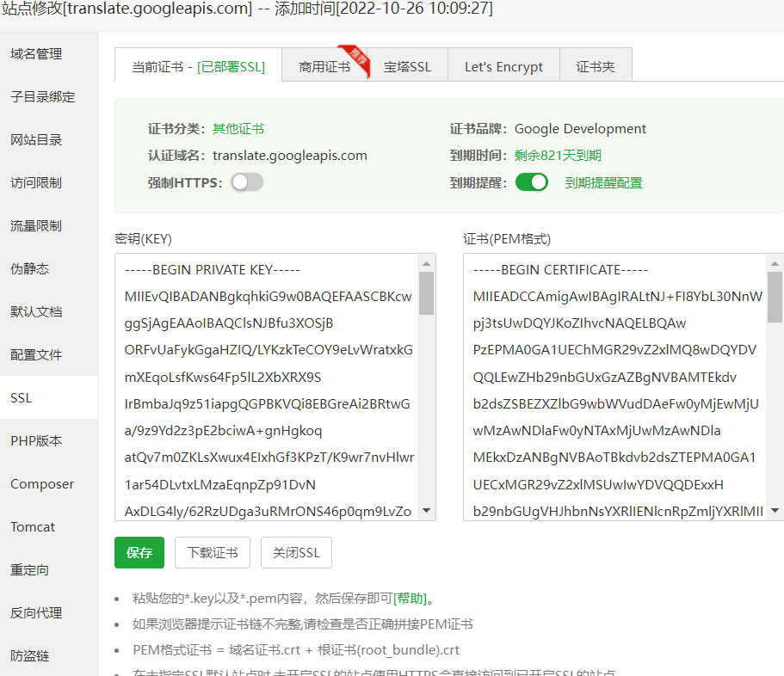Click 下载证书 to download the certificate
Image resolution: width=784 pixels, height=676 pixels.
tap(212, 552)
